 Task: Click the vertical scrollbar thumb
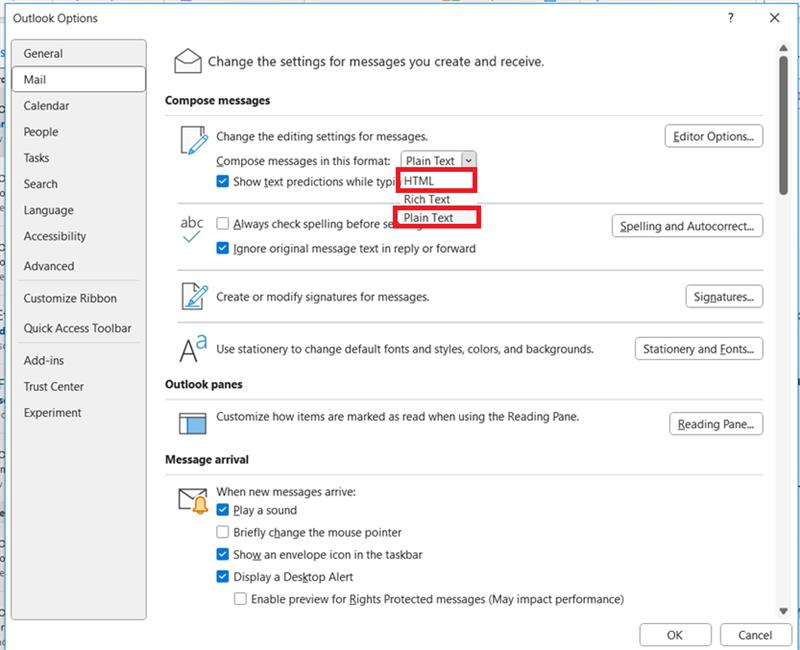point(783,125)
